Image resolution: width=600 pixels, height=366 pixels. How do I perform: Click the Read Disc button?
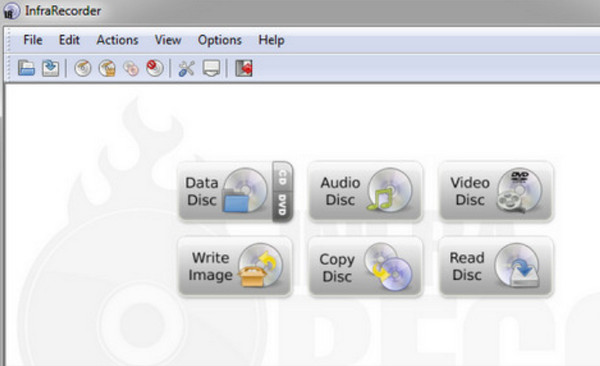[x=496, y=267]
